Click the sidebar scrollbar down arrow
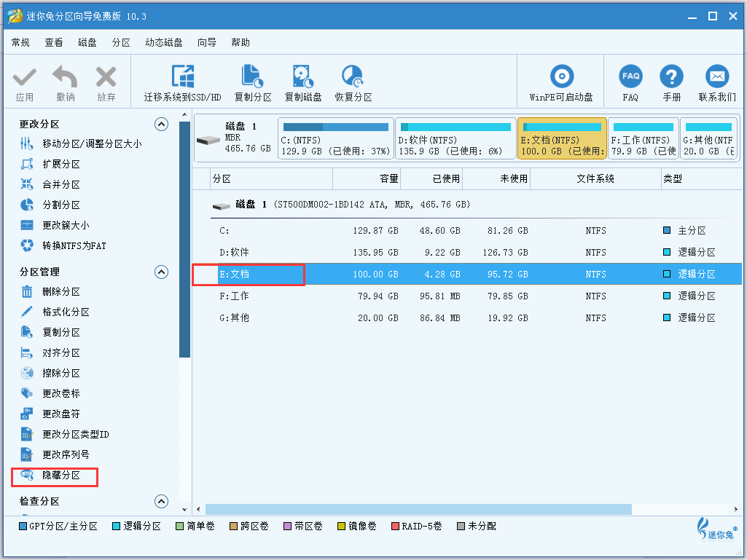The width and height of the screenshot is (747, 560). (184, 509)
